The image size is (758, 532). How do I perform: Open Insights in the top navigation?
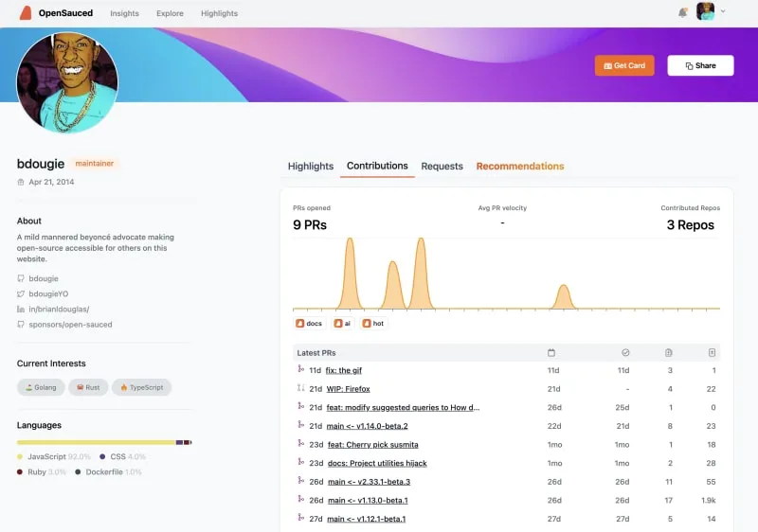[124, 13]
